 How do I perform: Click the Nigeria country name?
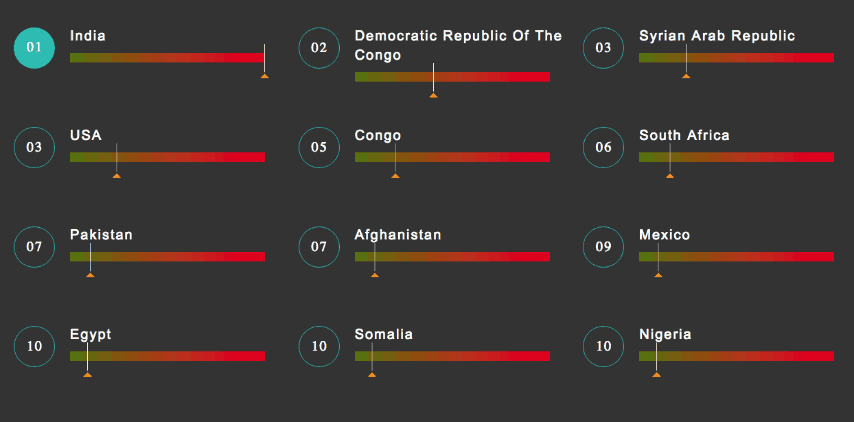click(x=665, y=334)
